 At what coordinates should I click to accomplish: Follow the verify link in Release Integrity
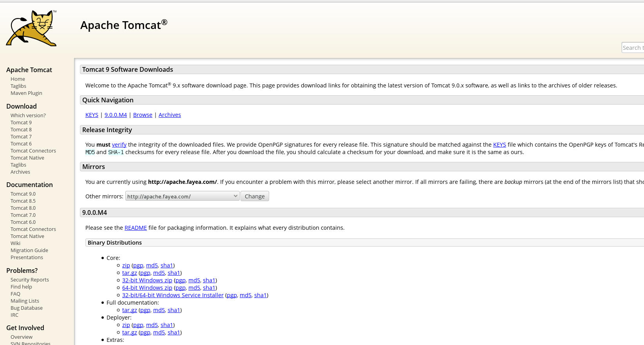coord(119,145)
